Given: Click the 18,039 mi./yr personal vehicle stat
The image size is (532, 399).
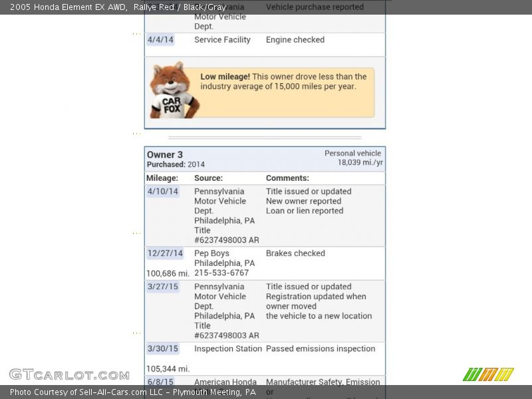Looking at the screenshot, I should (x=360, y=162).
